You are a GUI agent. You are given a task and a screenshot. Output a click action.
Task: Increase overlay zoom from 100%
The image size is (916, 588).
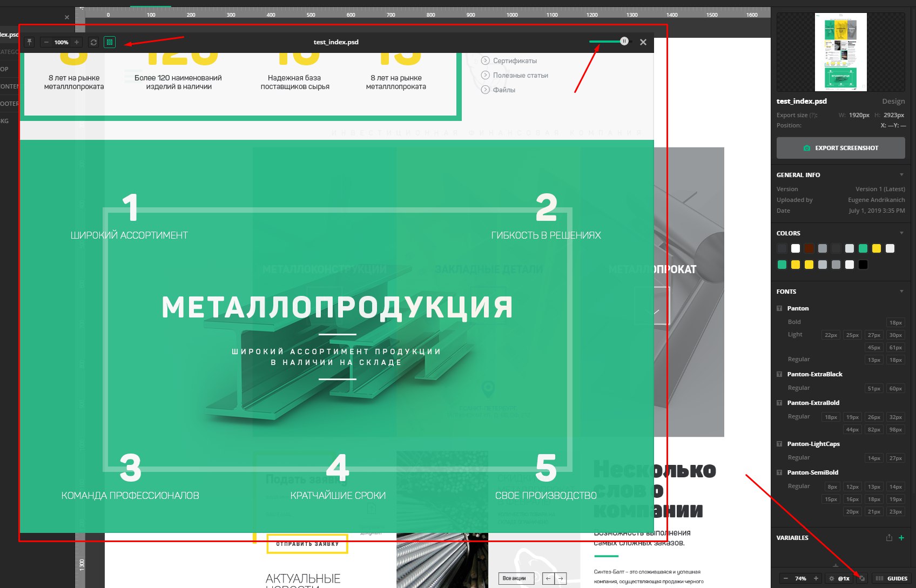(77, 42)
